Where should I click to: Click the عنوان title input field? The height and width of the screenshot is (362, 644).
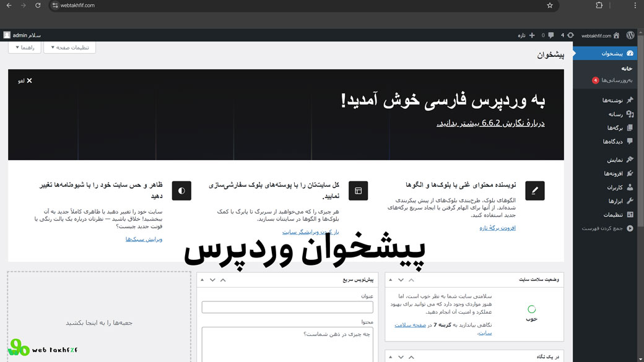287,307
